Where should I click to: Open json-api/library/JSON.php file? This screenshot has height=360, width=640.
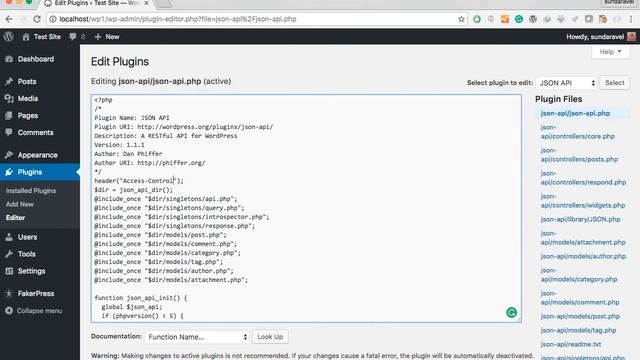[580, 220]
